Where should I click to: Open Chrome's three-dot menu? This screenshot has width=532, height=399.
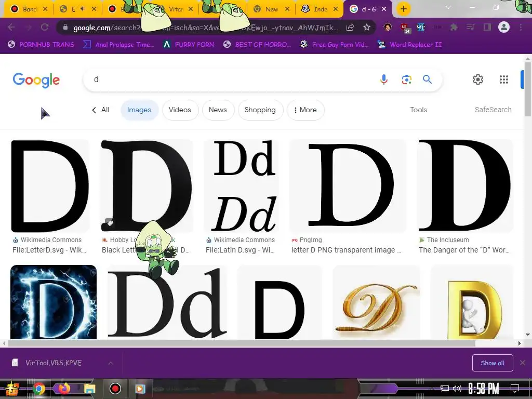tap(521, 27)
